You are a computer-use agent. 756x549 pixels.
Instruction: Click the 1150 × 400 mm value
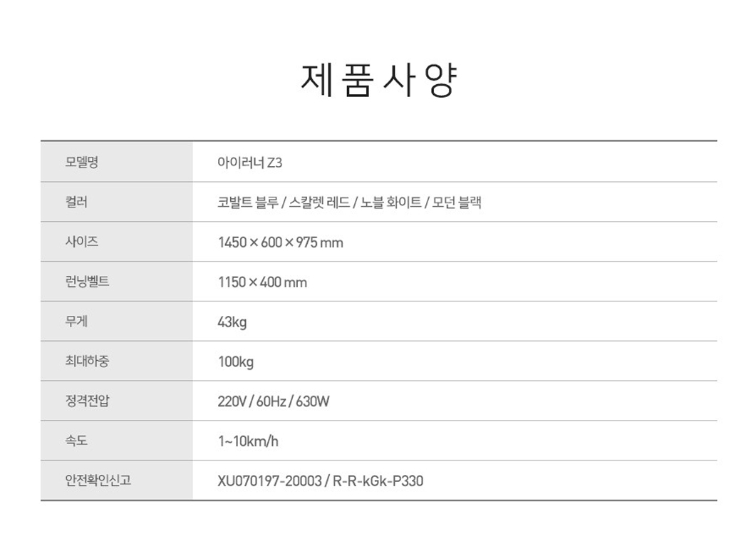pyautogui.click(x=262, y=282)
